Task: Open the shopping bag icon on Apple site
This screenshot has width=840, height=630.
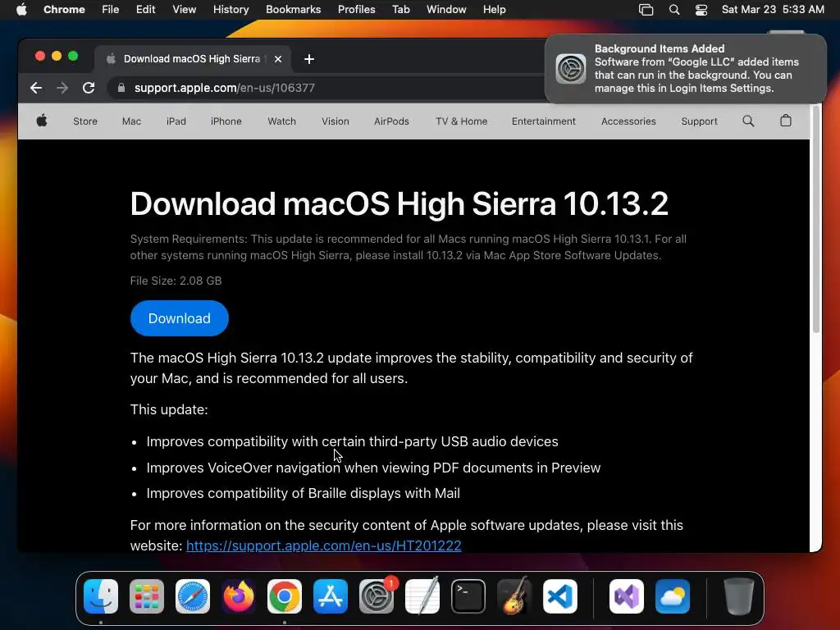Action: (x=785, y=121)
